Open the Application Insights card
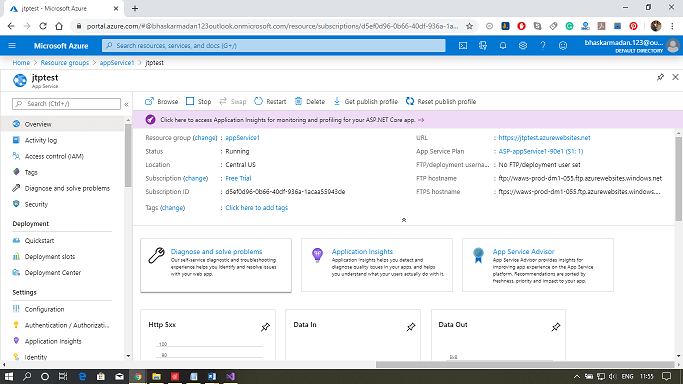The height and width of the screenshot is (384, 683). (377, 265)
